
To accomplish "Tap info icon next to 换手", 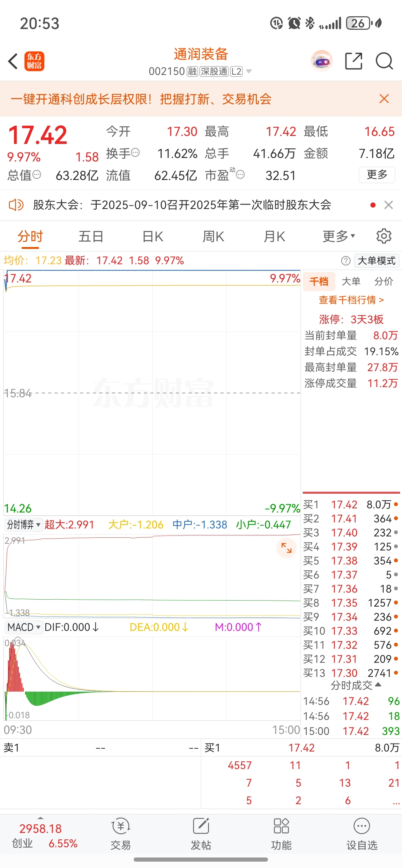I will click(135, 153).
